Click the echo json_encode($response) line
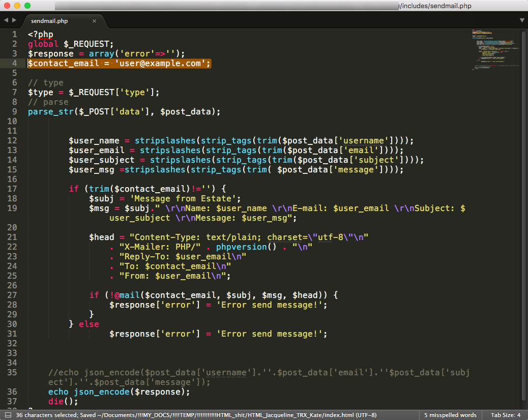This screenshot has width=528, height=420. (x=119, y=392)
